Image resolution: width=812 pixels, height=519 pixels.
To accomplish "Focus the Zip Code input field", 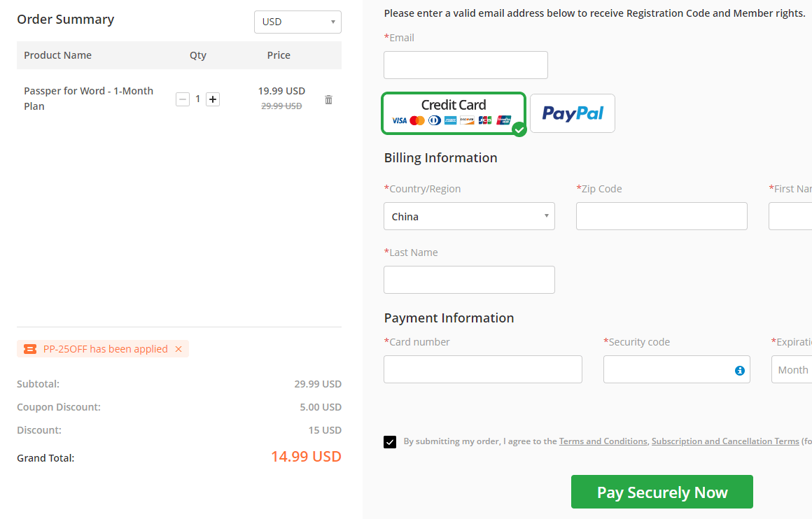I will pos(661,216).
